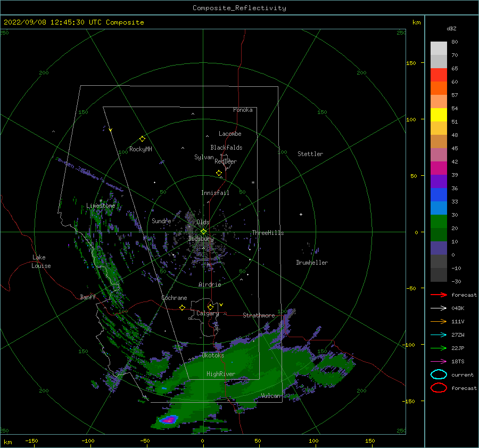Click the current legend label
Viewport: 479px width, 448px height.
click(463, 374)
